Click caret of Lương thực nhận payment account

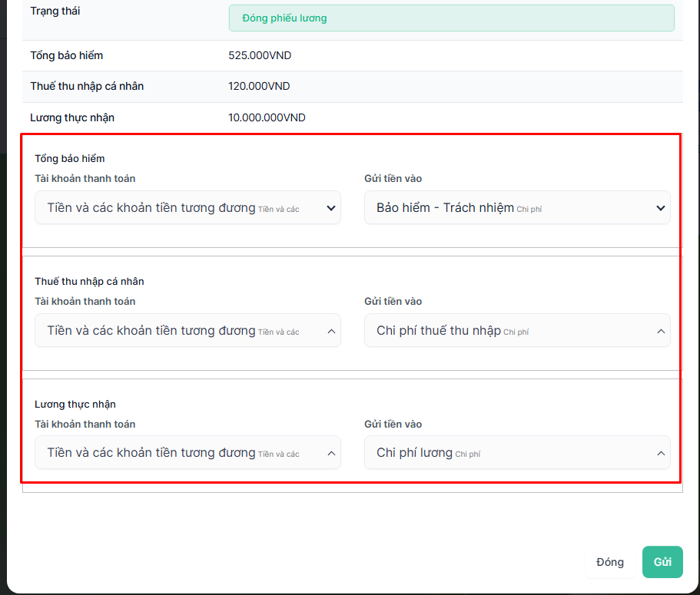click(x=331, y=454)
